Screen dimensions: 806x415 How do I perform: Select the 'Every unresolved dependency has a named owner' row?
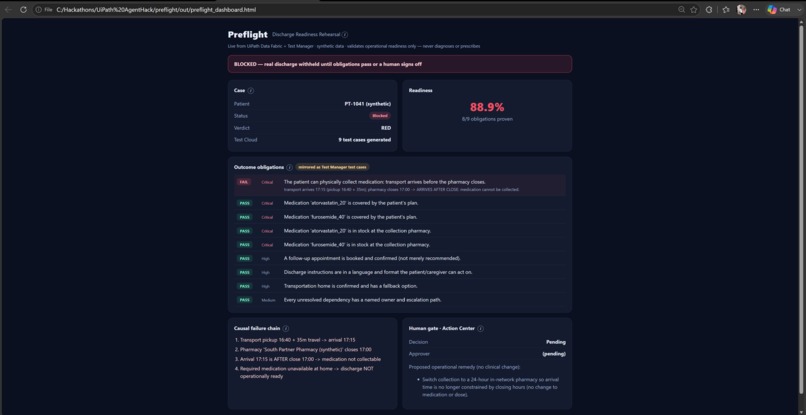399,300
